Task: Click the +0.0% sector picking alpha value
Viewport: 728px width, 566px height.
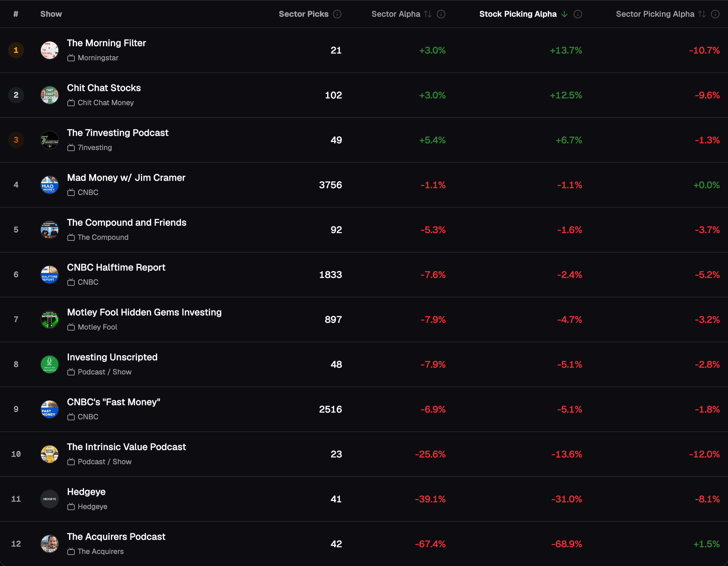Action: [x=707, y=185]
